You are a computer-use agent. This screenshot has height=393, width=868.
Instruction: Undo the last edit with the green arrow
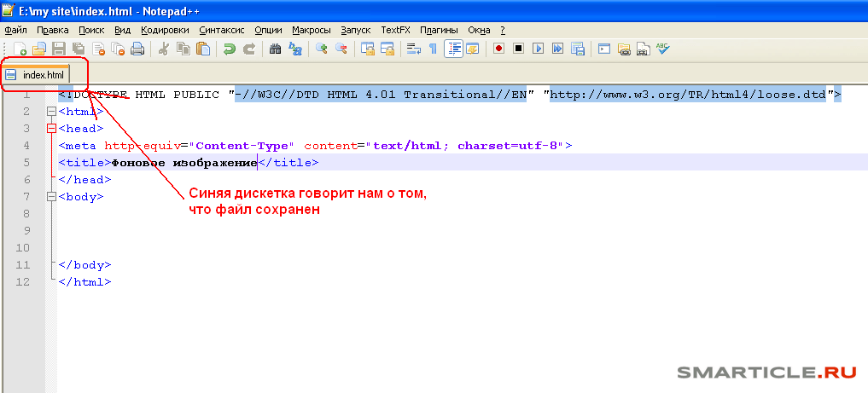pos(230,49)
